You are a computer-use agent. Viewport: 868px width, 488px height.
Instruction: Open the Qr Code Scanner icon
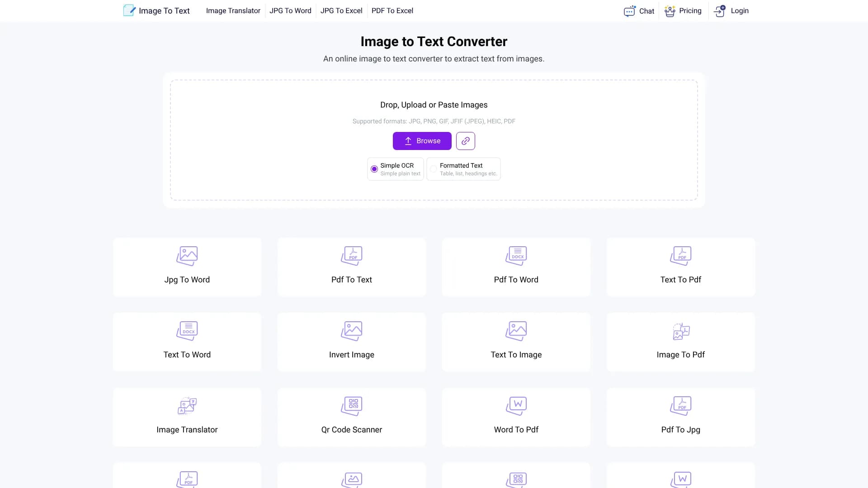352,405
